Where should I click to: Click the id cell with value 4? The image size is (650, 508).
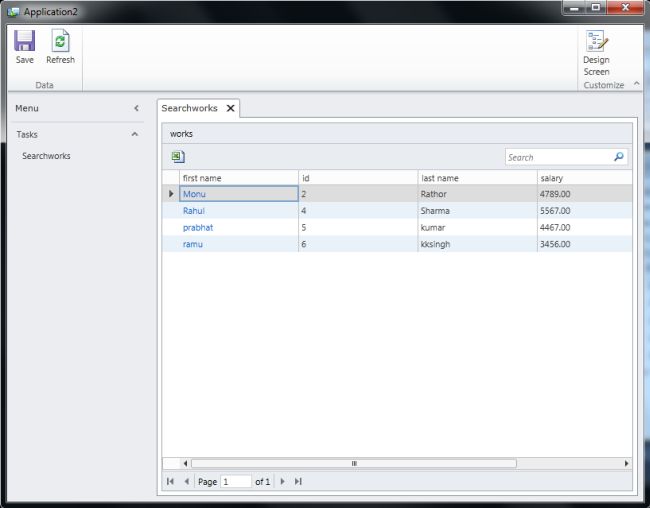tap(358, 211)
